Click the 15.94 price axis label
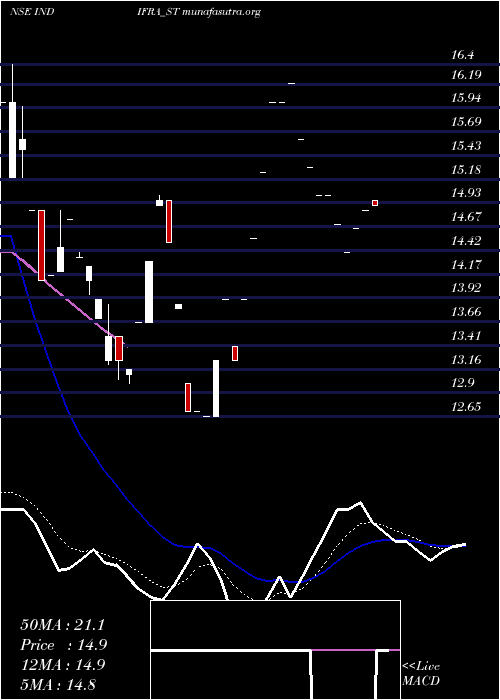 (466, 98)
